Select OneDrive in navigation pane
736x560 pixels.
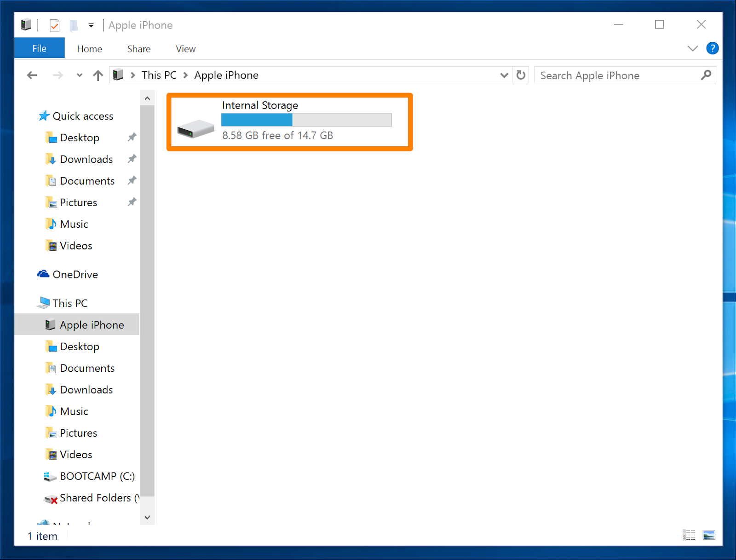point(68,274)
